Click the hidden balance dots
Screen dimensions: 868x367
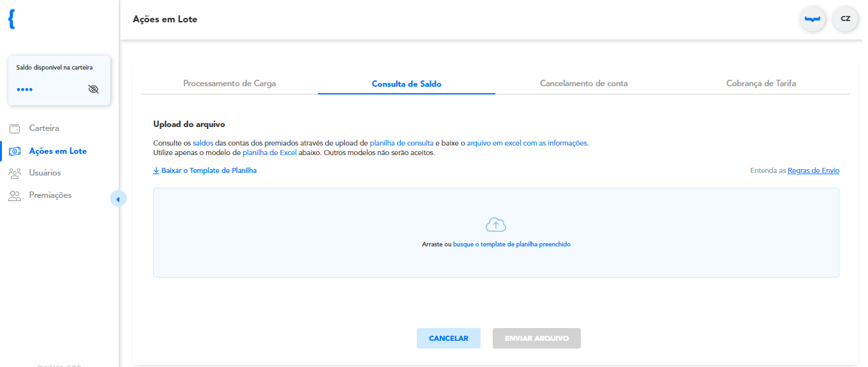tap(24, 89)
